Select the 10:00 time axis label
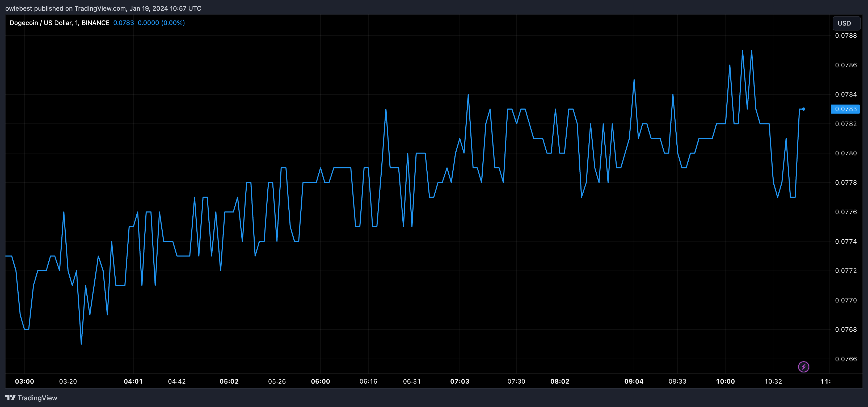 coord(725,381)
